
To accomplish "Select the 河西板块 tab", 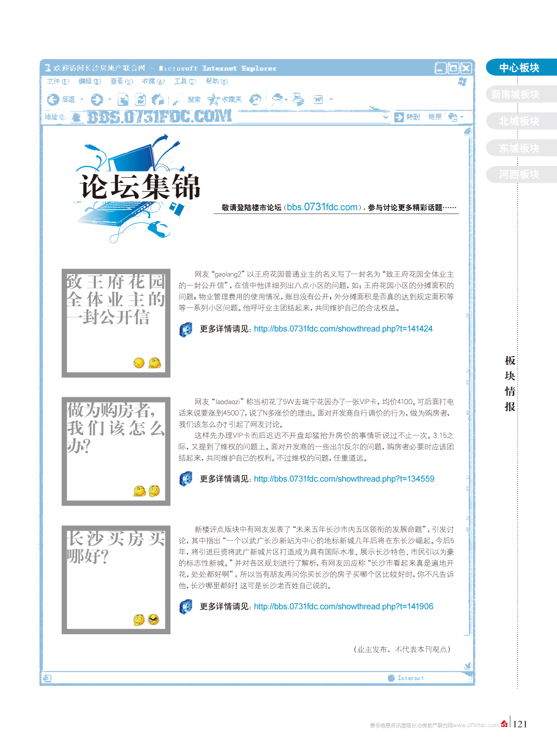I will click(x=521, y=175).
